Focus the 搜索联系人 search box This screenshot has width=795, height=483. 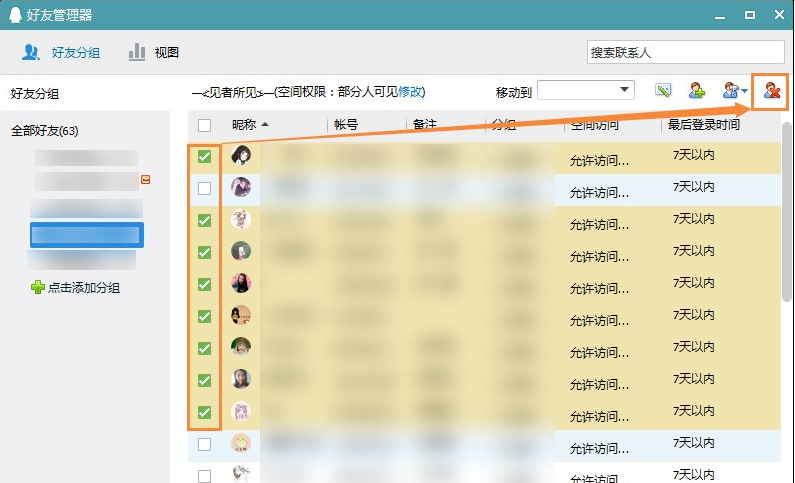pos(685,52)
